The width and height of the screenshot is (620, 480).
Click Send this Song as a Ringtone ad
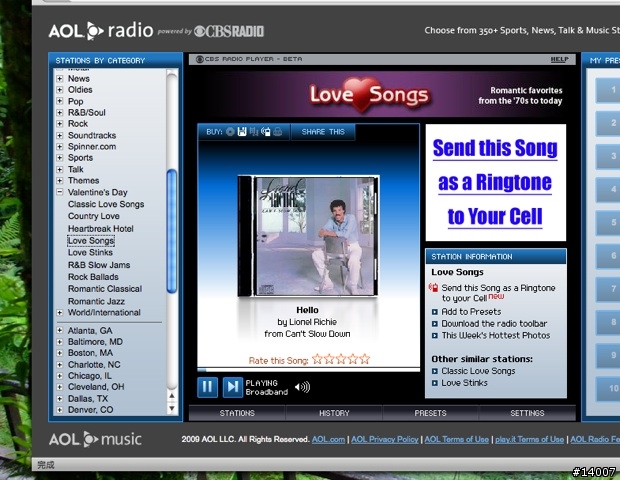pyautogui.click(x=495, y=183)
